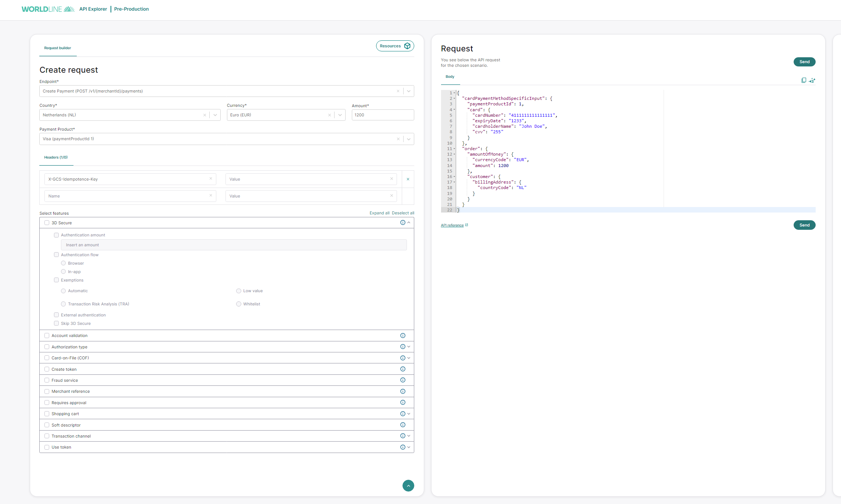The width and height of the screenshot is (841, 504).
Task: Open the Payment Product dropdown arrow
Action: point(409,139)
